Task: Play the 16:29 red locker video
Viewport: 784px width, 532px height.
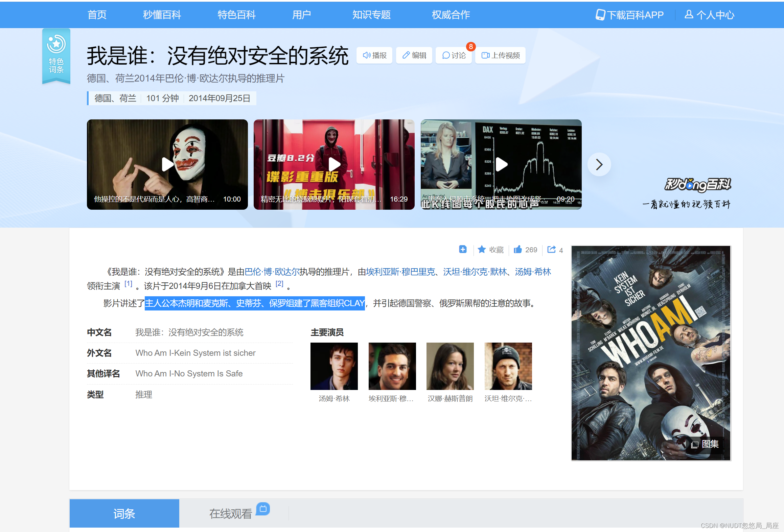Action: (x=334, y=165)
